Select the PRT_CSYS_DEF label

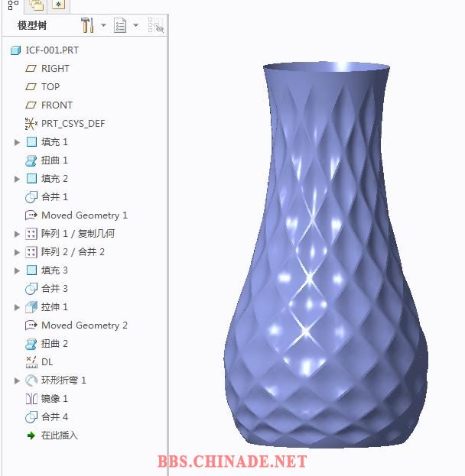[73, 124]
